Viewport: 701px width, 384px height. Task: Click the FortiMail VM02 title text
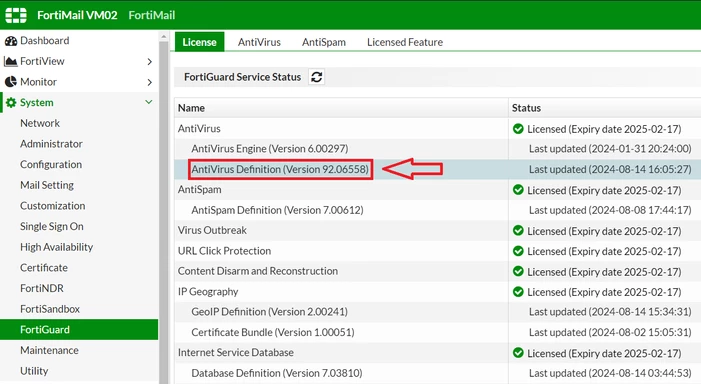click(77, 15)
